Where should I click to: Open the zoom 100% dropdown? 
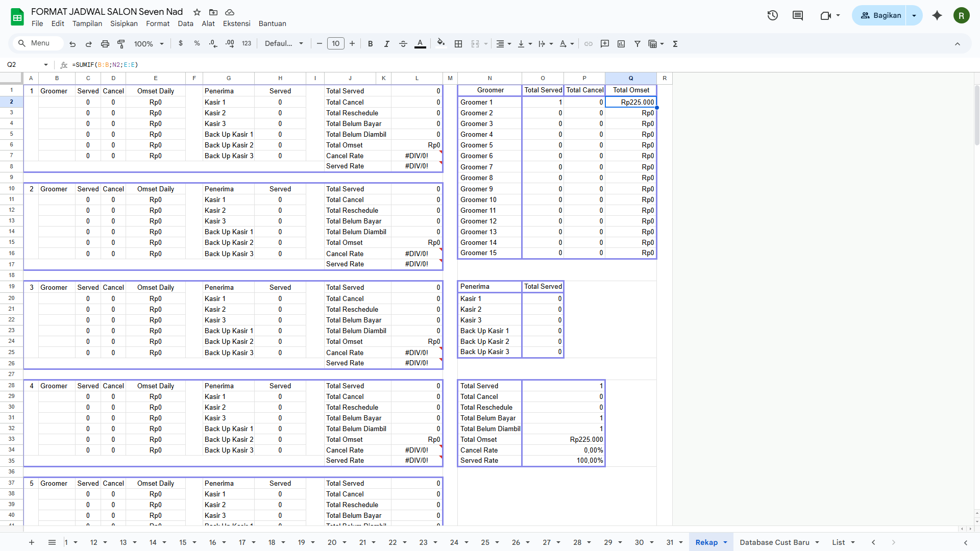pyautogui.click(x=149, y=44)
